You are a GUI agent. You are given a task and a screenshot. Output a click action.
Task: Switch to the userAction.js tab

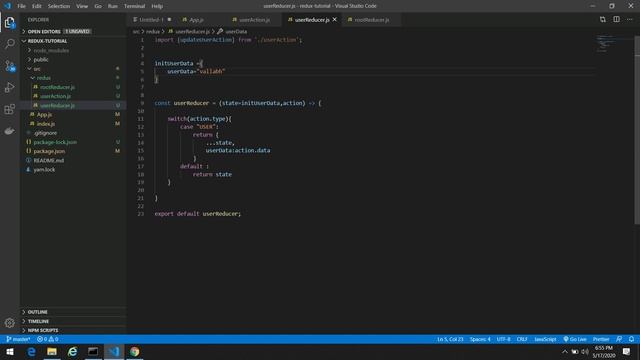pos(254,20)
